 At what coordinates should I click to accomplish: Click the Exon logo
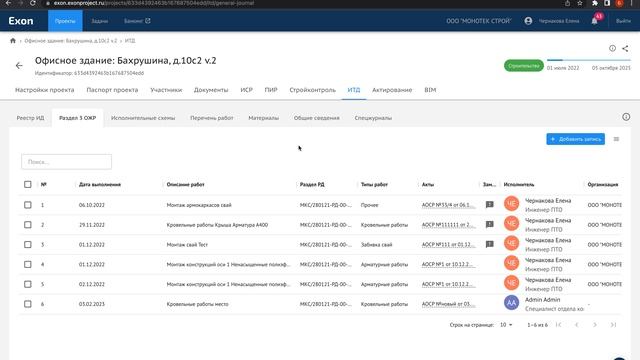pos(21,21)
